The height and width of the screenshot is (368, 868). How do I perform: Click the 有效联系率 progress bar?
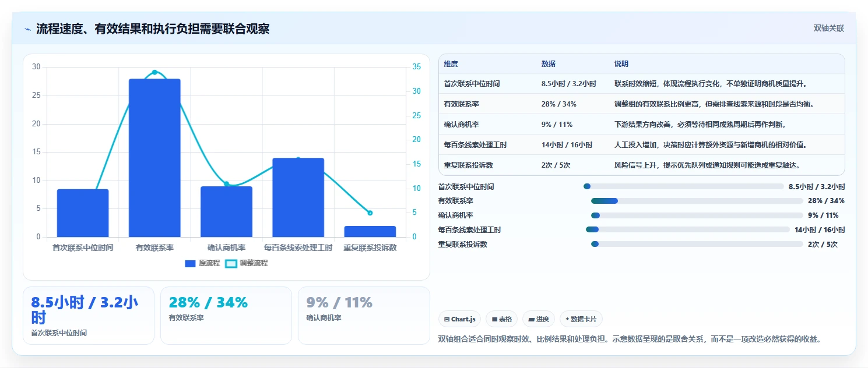click(697, 201)
